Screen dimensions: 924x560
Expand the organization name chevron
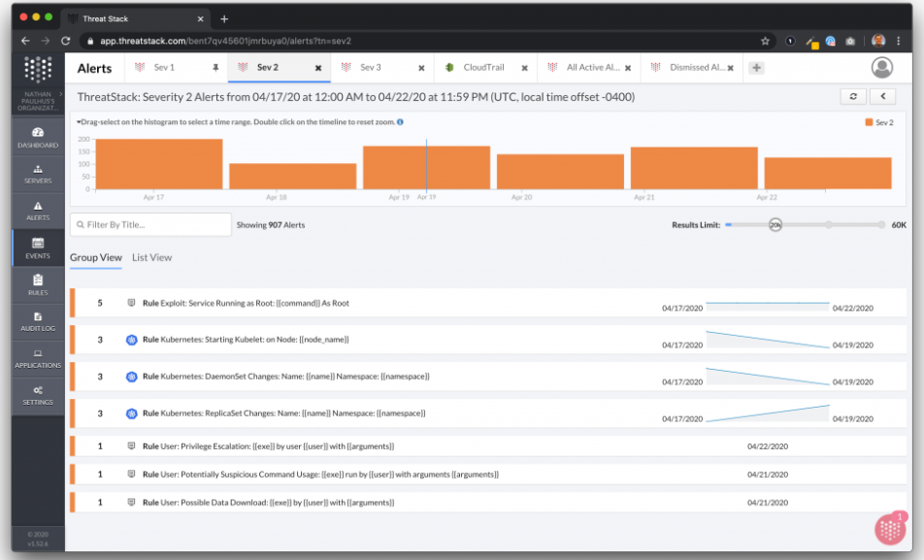[x=60, y=93]
